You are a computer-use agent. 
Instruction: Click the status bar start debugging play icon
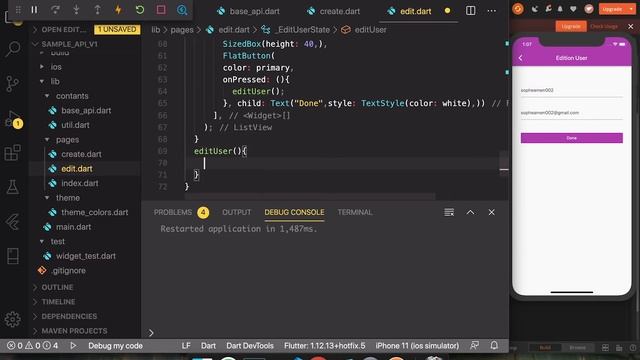(73, 346)
